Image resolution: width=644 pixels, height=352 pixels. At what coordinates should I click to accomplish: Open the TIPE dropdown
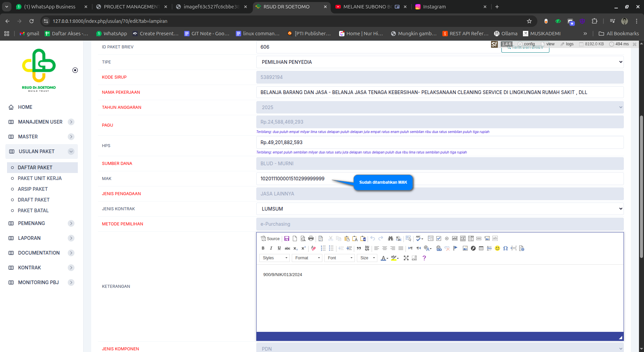tap(440, 62)
